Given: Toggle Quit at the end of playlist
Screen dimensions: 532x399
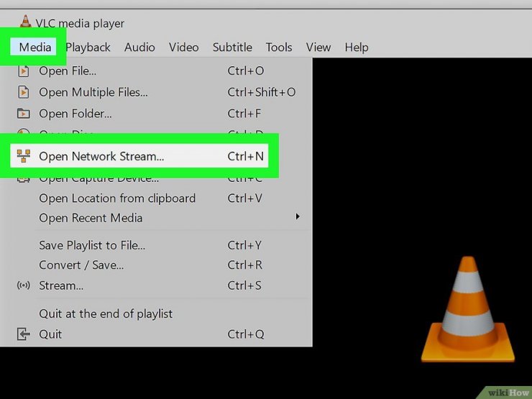Looking at the screenshot, I should (156, 313).
